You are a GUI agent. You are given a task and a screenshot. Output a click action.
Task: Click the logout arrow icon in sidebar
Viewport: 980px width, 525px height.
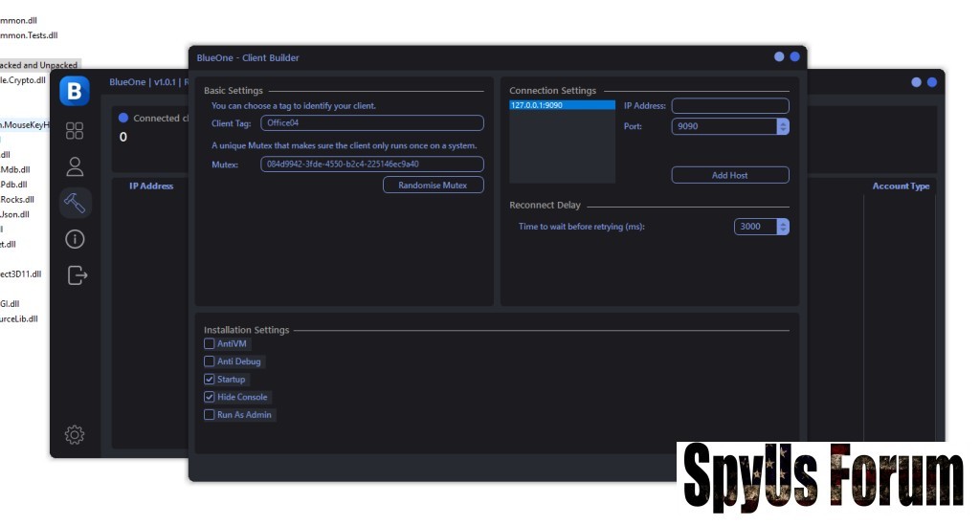pos(77,275)
